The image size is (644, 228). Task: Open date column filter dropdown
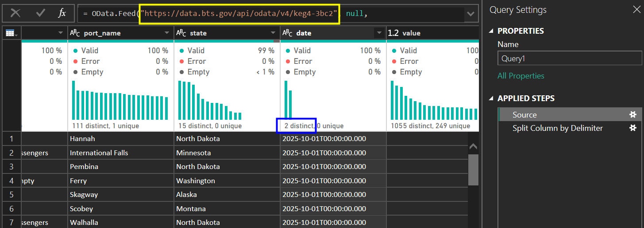pyautogui.click(x=379, y=33)
